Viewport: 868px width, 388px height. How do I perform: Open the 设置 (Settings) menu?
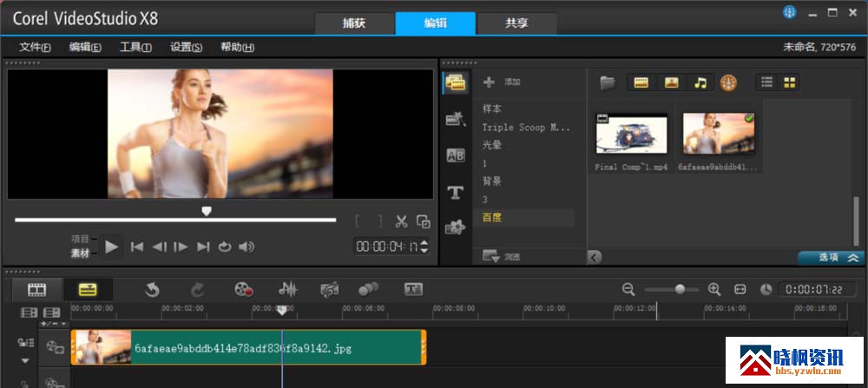186,48
